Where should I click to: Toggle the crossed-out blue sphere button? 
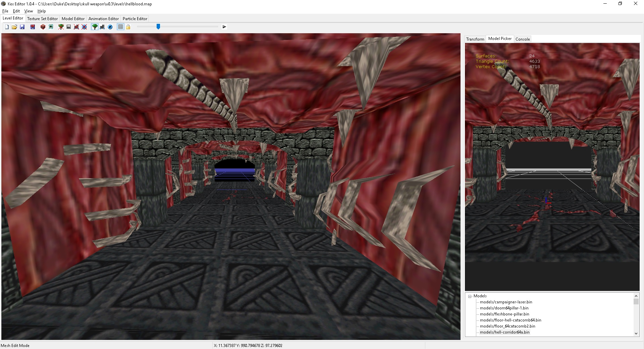pos(85,27)
